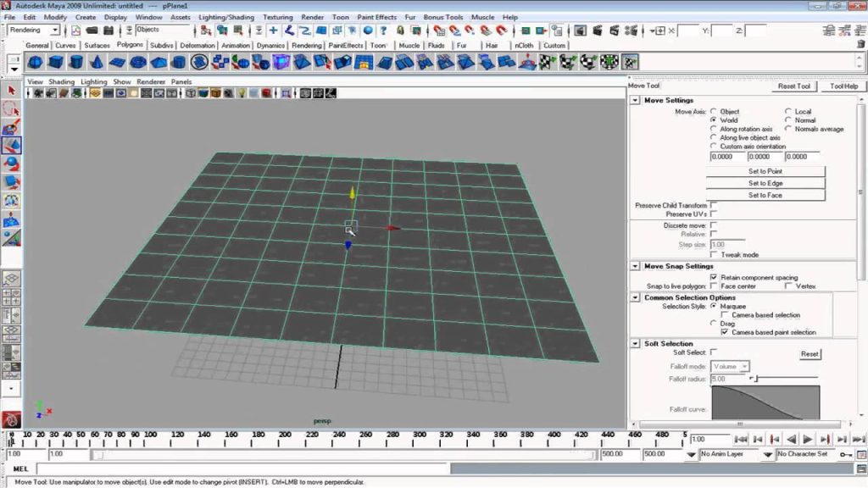Activate the Scale tool in toolbox
The height and width of the screenshot is (488, 868).
[11, 181]
